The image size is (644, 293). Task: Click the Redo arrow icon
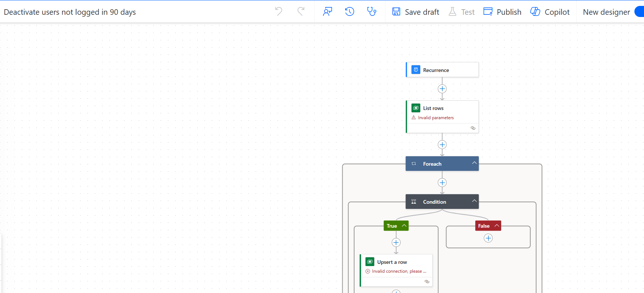(301, 12)
